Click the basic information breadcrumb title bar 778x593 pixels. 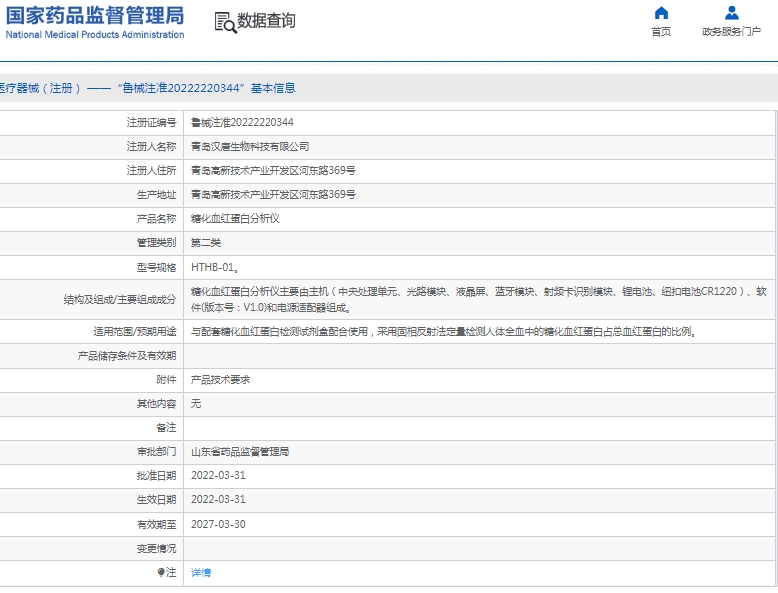(x=148, y=88)
